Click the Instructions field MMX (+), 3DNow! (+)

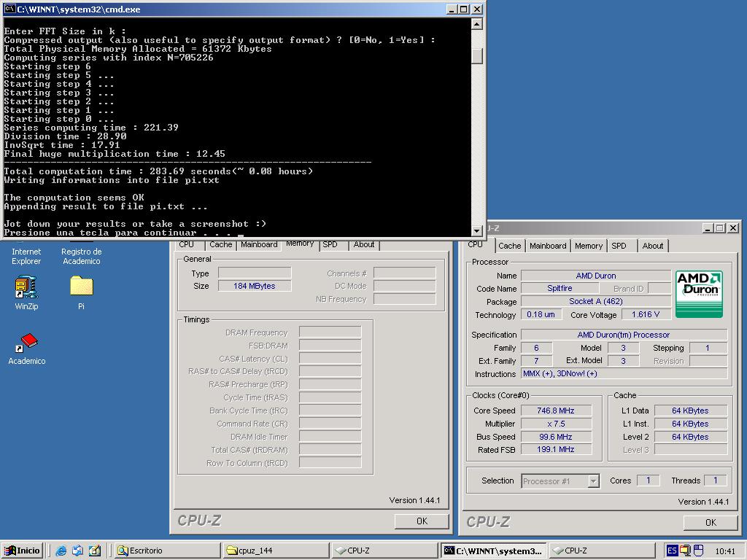coord(624,373)
